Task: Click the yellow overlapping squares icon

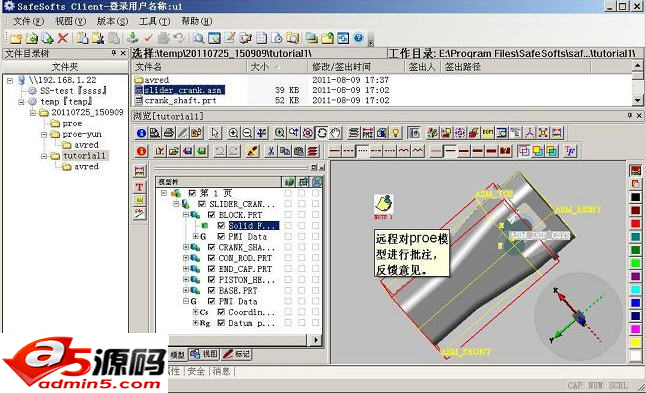Action: [x=538, y=151]
